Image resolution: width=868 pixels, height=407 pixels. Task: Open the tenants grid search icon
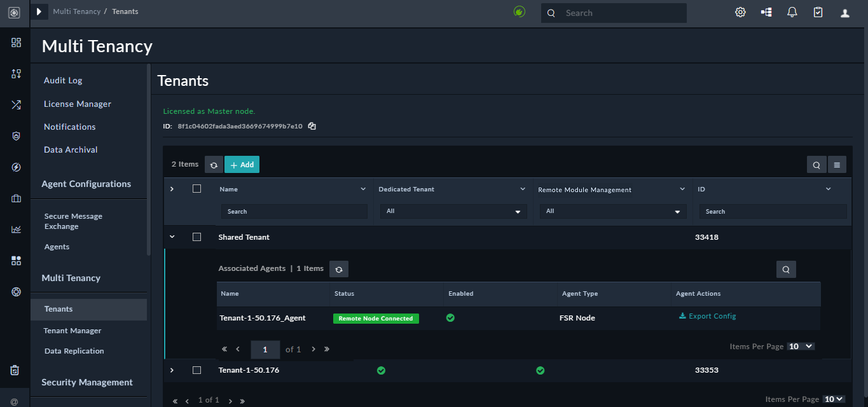pos(816,165)
